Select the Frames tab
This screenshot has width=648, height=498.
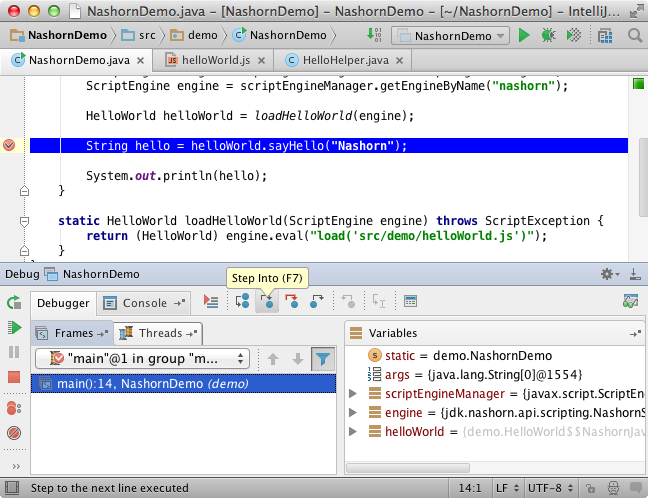tap(71, 333)
